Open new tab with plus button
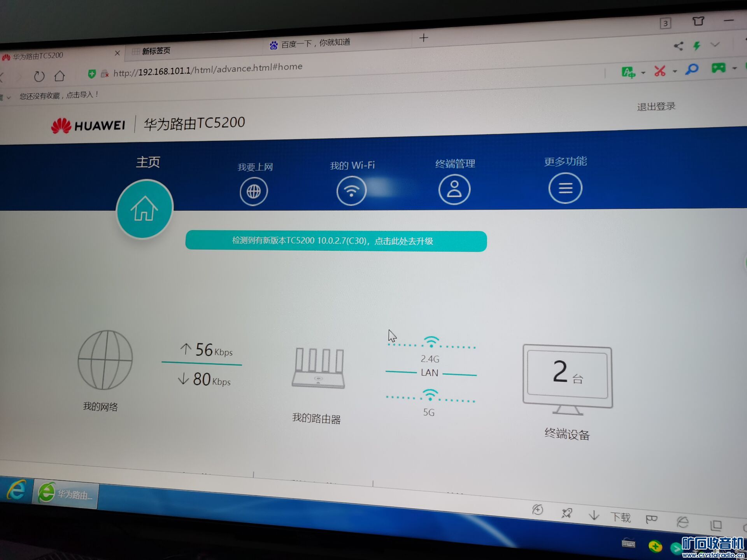This screenshot has height=560, width=747. point(424,38)
